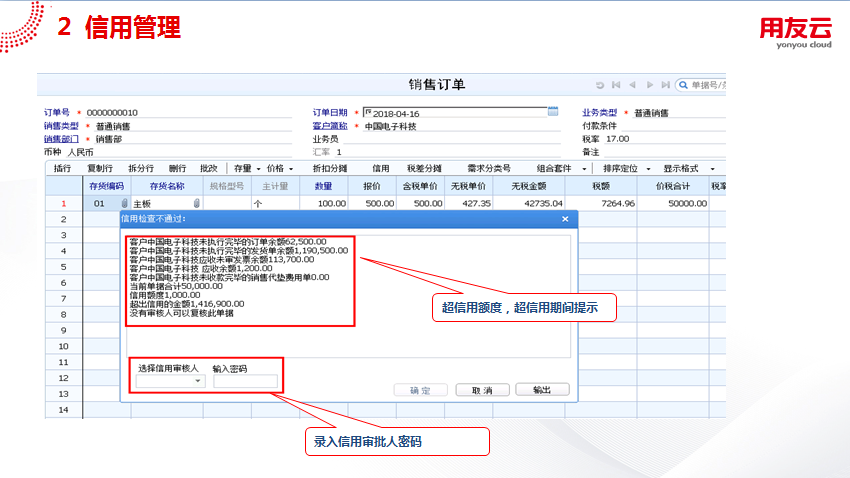Click the quantity cell 100.00
The width and height of the screenshot is (850, 478).
pyautogui.click(x=324, y=203)
